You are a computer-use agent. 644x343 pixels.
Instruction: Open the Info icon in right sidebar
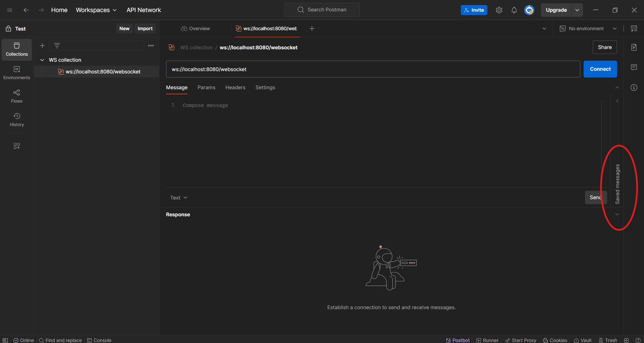click(634, 88)
